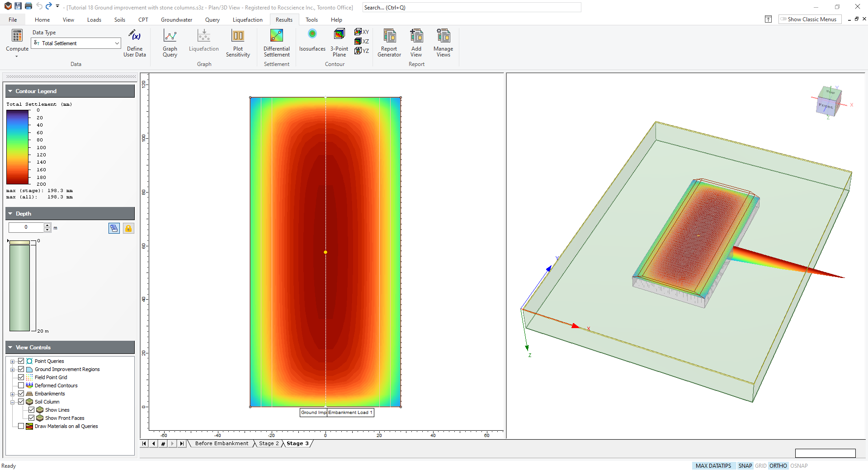The height and width of the screenshot is (470, 868).
Task: Open the Total Settlement data type dropdown
Action: pos(117,43)
